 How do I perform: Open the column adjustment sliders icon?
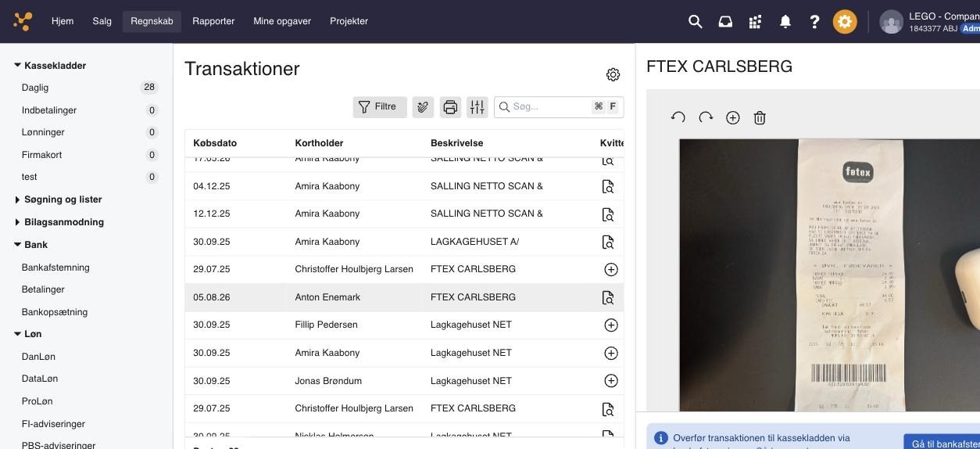coord(477,107)
